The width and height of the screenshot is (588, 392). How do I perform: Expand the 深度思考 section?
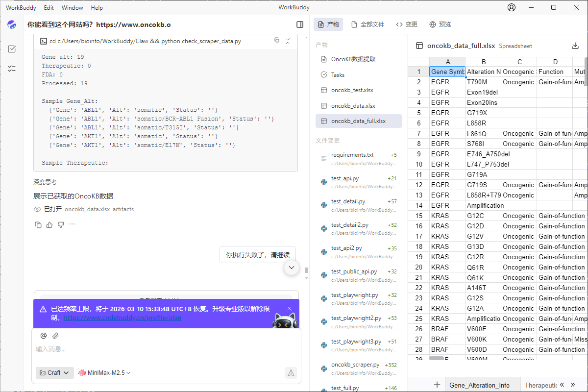45,182
